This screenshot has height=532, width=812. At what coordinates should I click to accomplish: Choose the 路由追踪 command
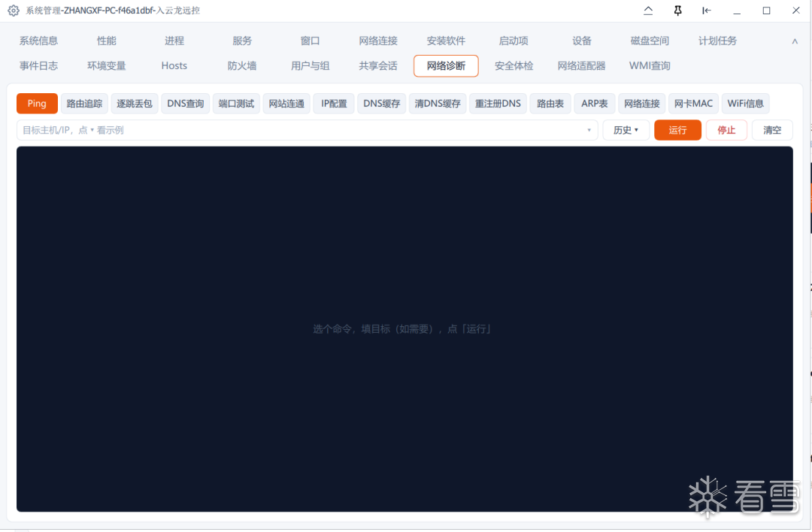(84, 104)
